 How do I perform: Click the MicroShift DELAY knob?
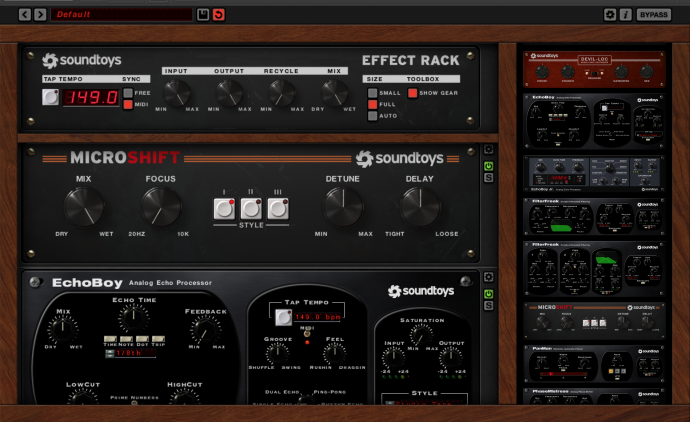pos(420,207)
